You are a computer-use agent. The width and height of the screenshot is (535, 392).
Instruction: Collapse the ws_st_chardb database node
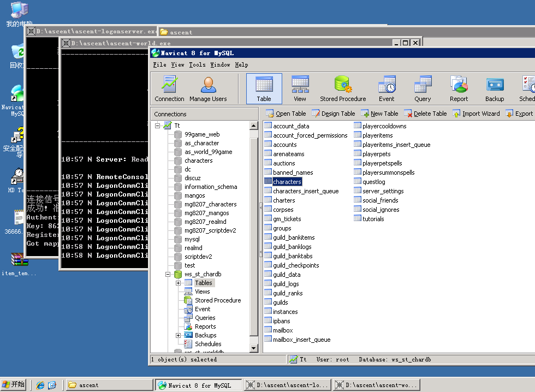[x=168, y=274]
